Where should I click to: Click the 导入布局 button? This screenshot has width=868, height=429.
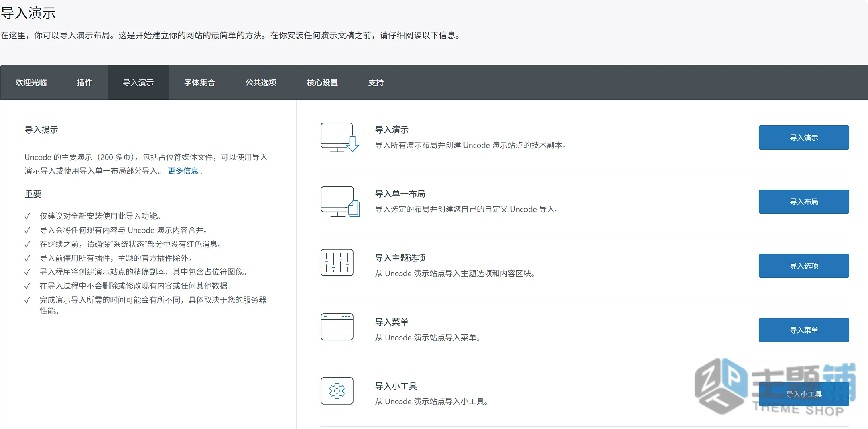coord(804,202)
